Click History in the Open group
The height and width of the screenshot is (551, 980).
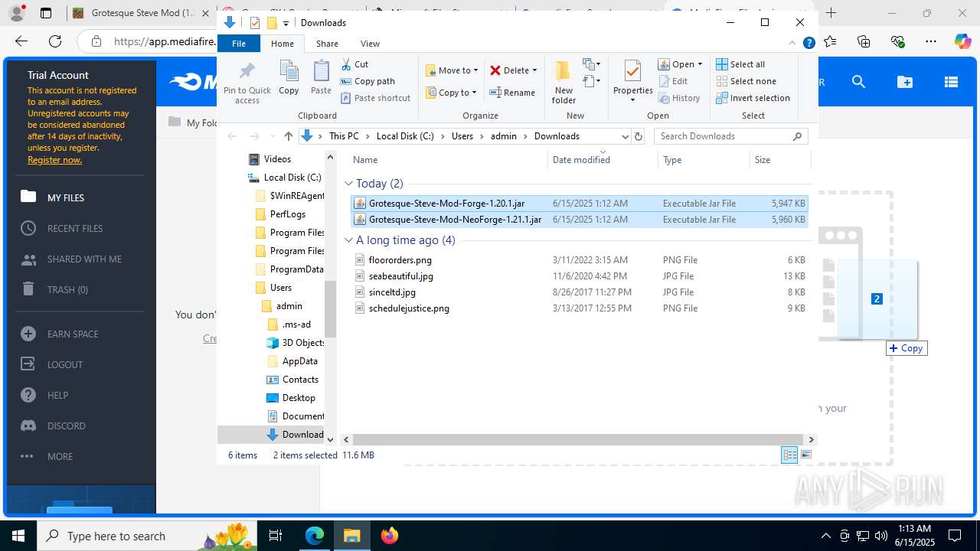tap(678, 98)
